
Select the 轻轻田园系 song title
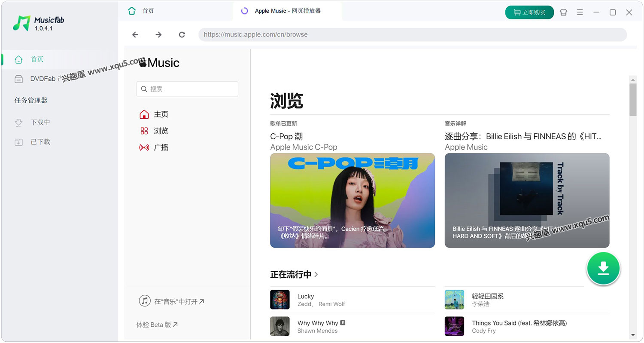488,296
